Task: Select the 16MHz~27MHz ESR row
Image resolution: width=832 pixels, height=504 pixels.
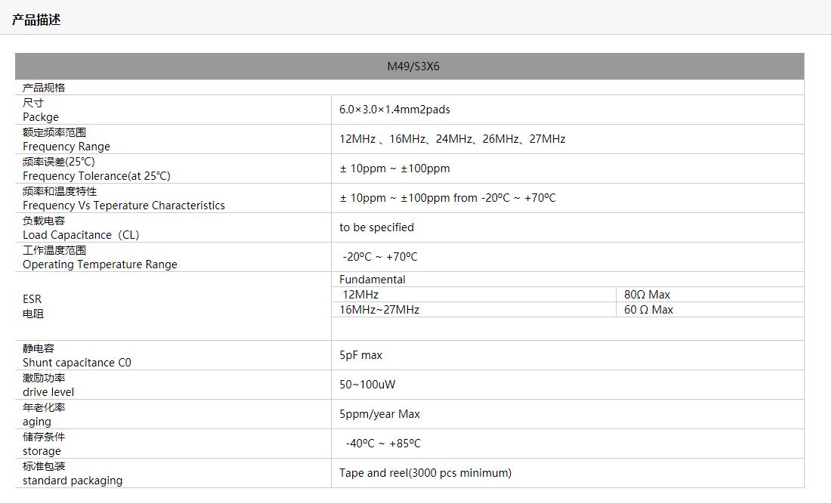Action: click(380, 310)
